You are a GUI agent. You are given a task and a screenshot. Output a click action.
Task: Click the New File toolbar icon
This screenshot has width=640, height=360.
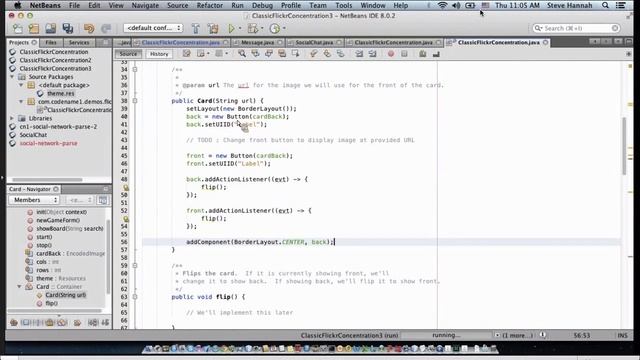[17, 28]
